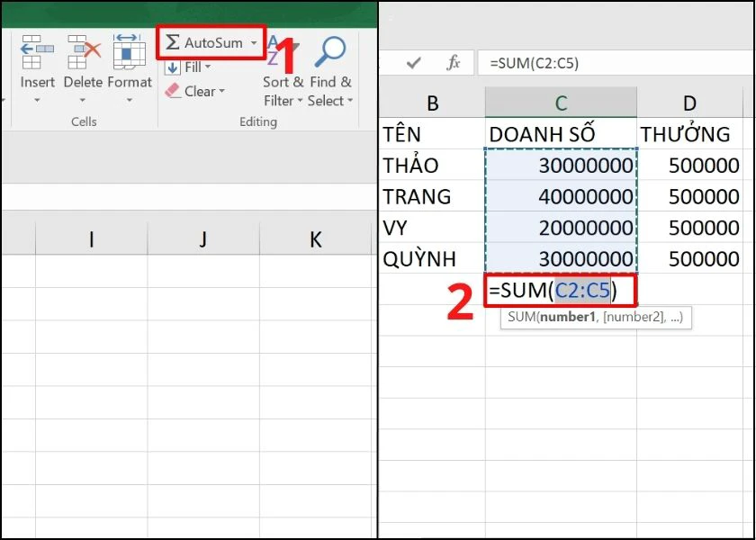Select column header J
The image size is (756, 540).
(x=203, y=239)
